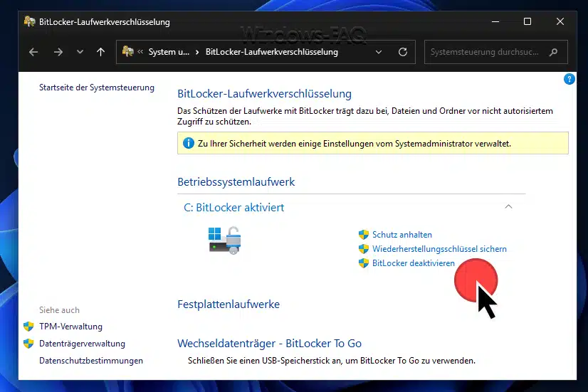Click the Betriebssystemlaufwerk heading
This screenshot has height=392, width=588.
(x=236, y=182)
